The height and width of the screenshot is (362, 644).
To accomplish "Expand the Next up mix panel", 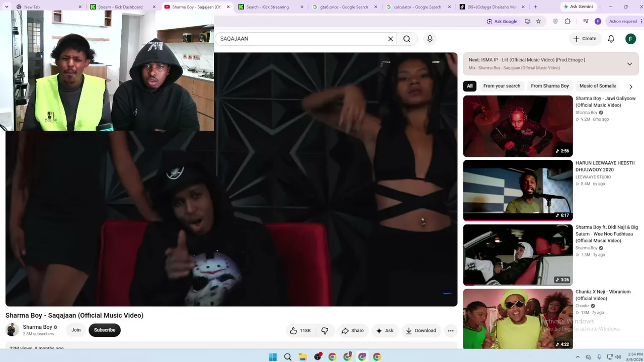I will [x=629, y=64].
